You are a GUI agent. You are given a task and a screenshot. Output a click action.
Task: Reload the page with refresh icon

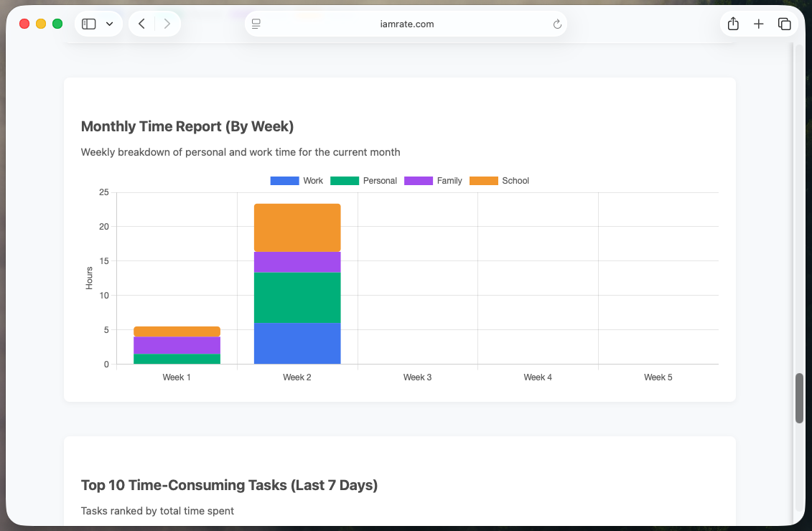click(x=557, y=24)
